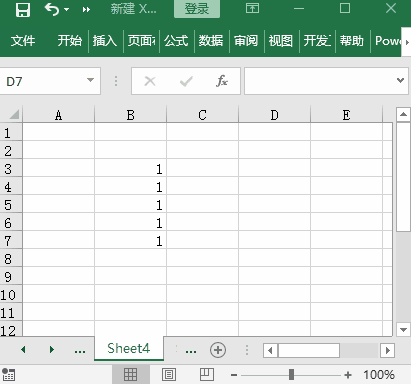Switch to Page Layout view
The image size is (411, 384).
pos(169,374)
